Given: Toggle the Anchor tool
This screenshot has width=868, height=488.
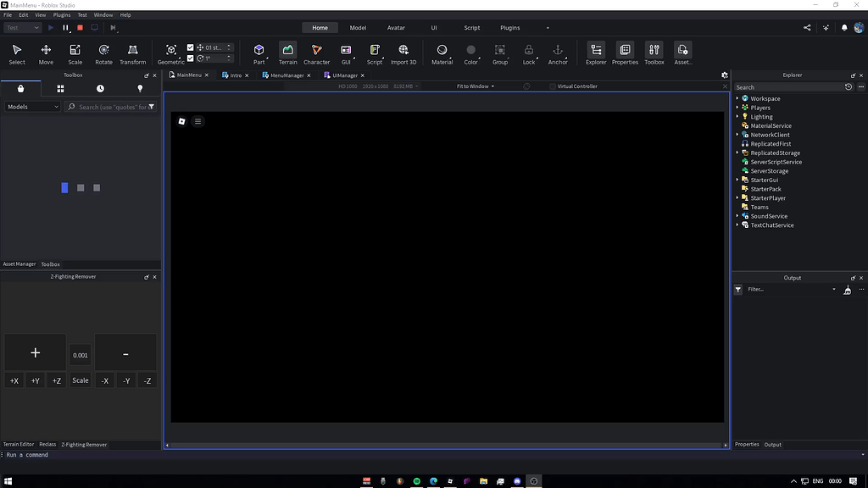Looking at the screenshot, I should coord(558,54).
